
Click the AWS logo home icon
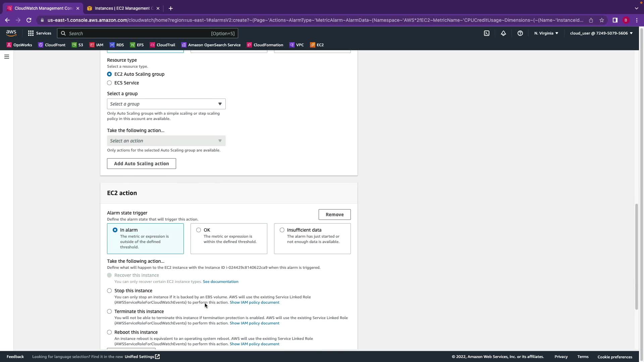[11, 33]
